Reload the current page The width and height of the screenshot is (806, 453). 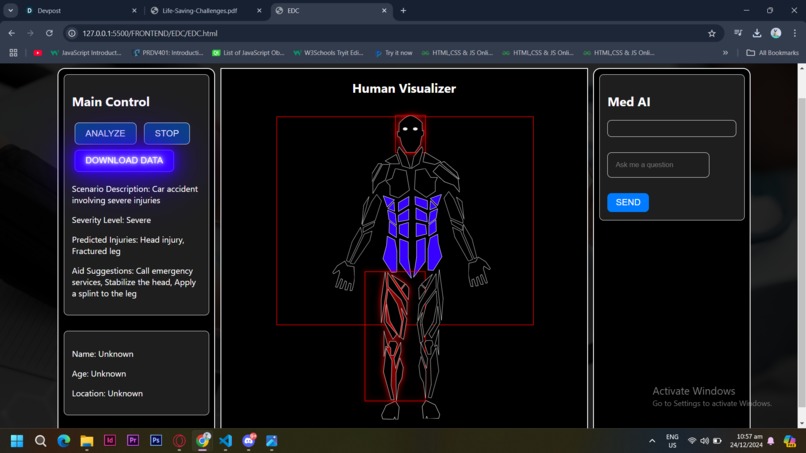pyautogui.click(x=49, y=33)
